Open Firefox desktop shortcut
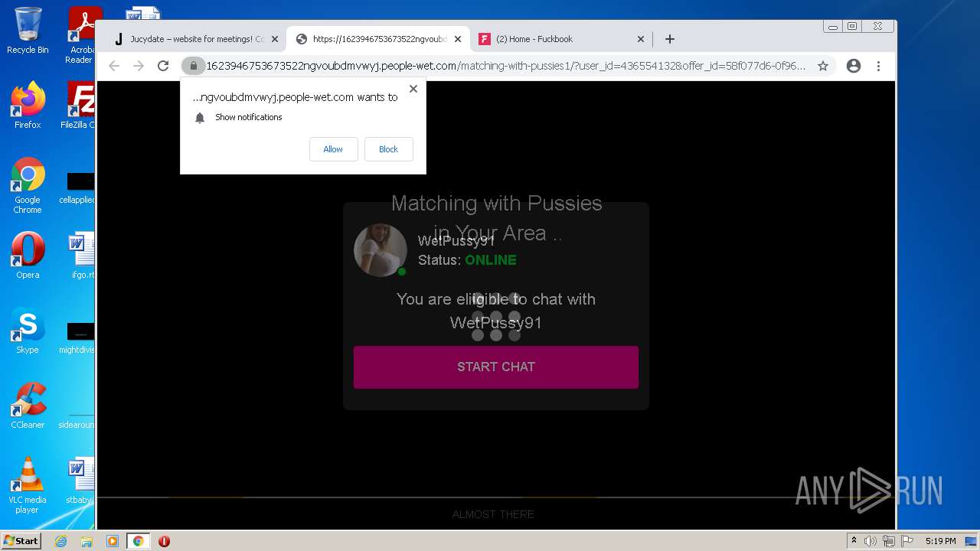The width and height of the screenshot is (980, 551). [28, 106]
